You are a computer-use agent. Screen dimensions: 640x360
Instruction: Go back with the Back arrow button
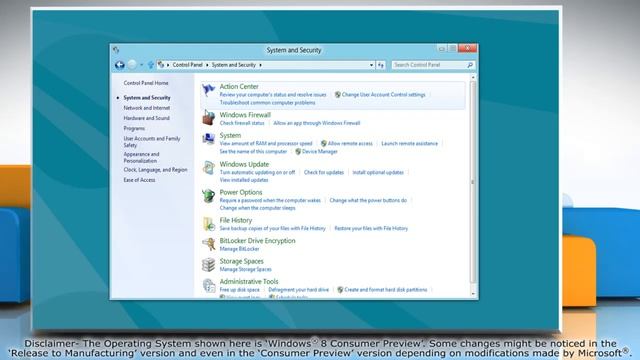120,65
